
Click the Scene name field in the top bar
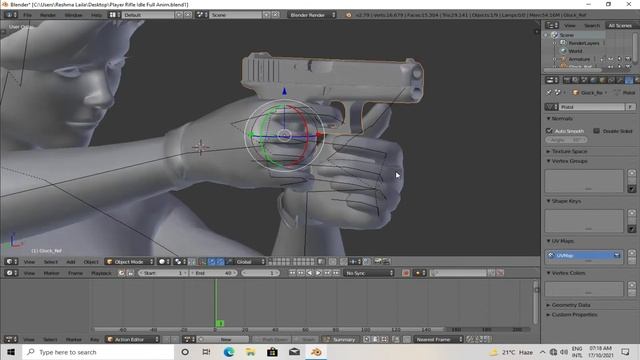click(x=236, y=15)
